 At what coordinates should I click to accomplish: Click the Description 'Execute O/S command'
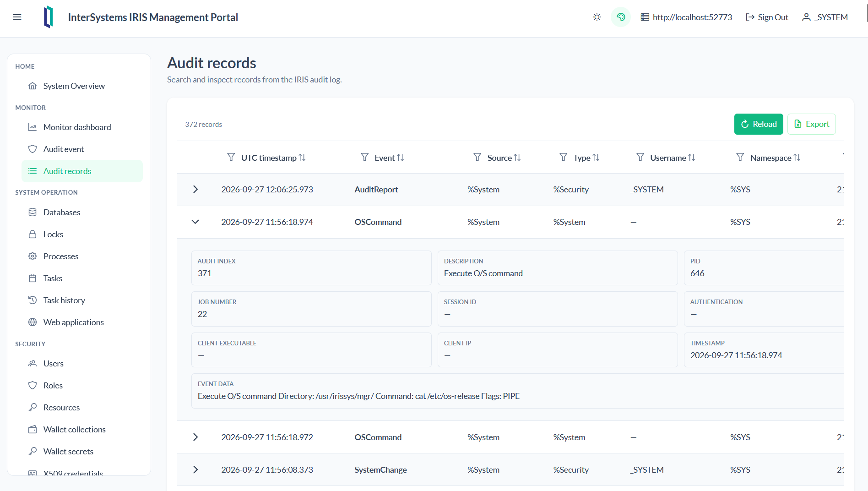point(483,273)
